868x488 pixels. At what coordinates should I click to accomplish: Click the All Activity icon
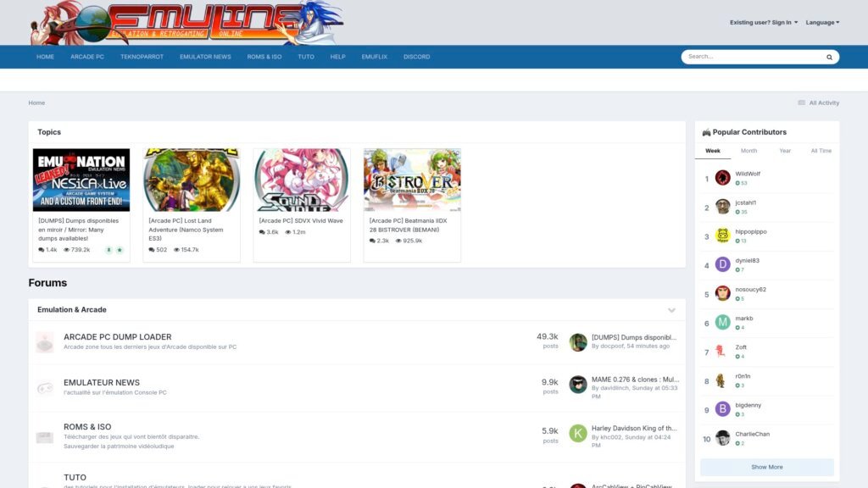(801, 103)
